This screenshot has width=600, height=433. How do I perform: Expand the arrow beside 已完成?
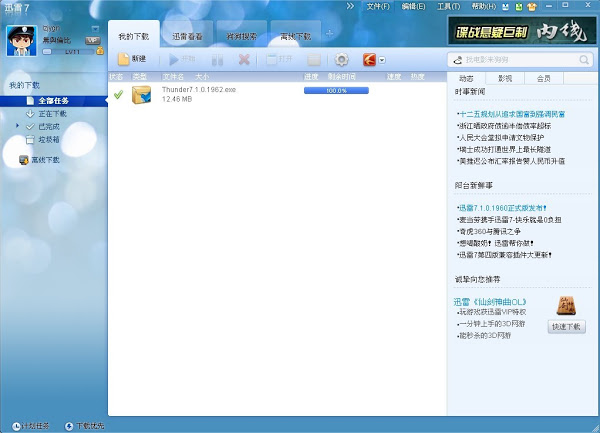click(17, 125)
